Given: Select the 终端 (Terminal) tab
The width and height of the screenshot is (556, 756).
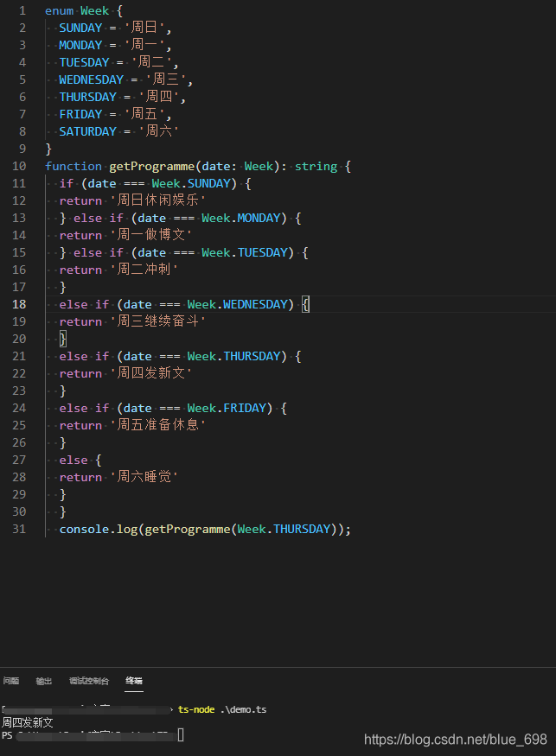Looking at the screenshot, I should 134,681.
